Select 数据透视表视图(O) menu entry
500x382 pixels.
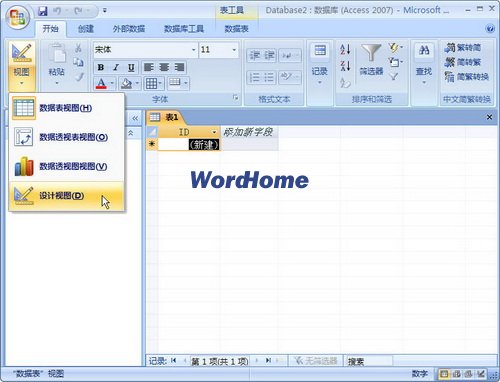67,137
